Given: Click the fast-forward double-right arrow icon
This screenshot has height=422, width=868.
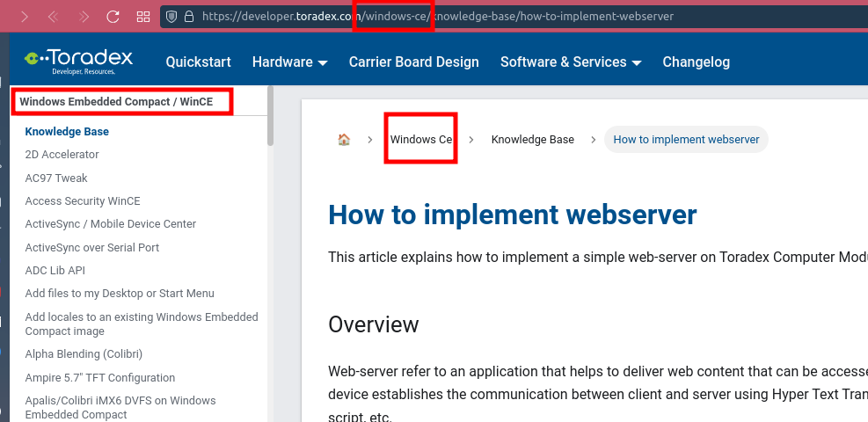Looking at the screenshot, I should (84, 17).
